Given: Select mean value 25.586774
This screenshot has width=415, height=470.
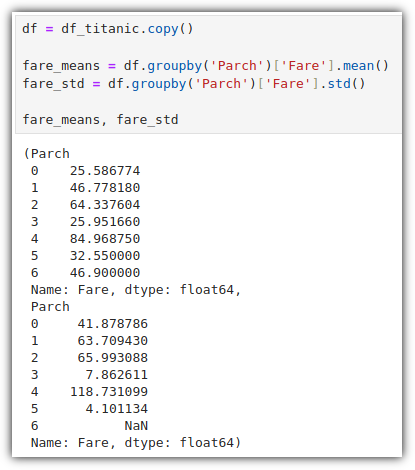Looking at the screenshot, I should click(105, 171).
